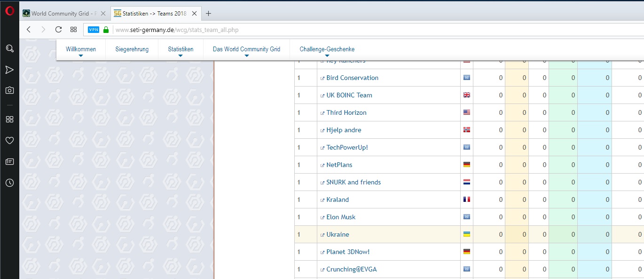Open the Hjelp andre team link
Screen dimensions: 644x279
pyautogui.click(x=344, y=130)
